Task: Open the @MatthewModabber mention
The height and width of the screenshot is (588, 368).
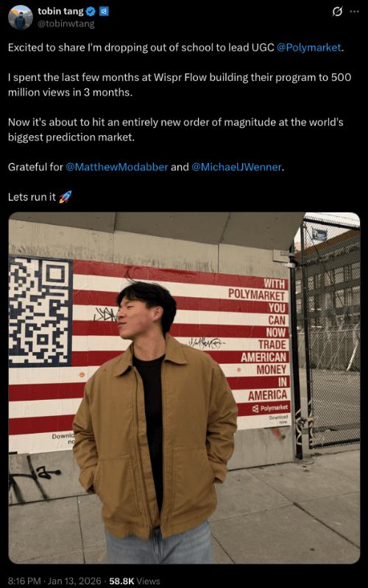Action: 117,167
